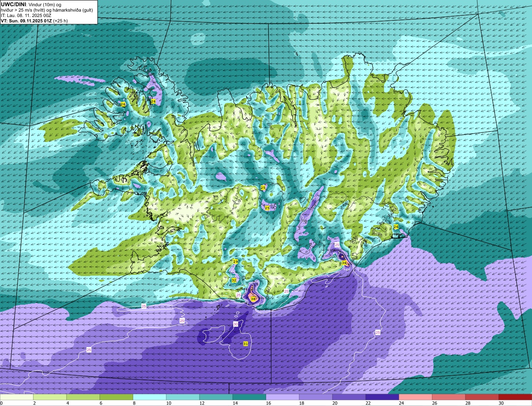Click the yellow 36 max gust label
The width and height of the screenshot is (532, 406).
point(344,263)
